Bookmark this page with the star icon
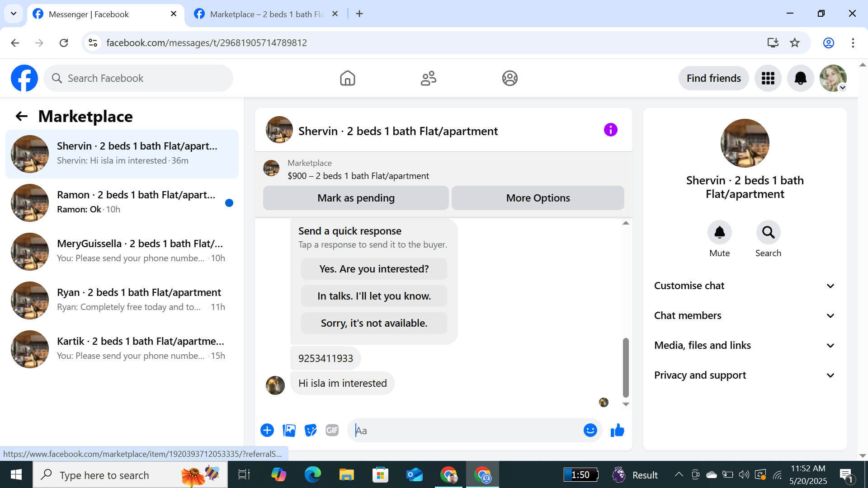The width and height of the screenshot is (868, 488). (795, 43)
